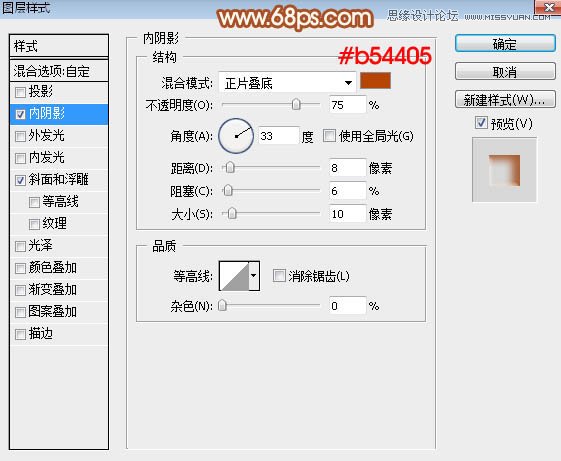This screenshot has width=561, height=461.
Task: Click the 杂色 noise slider handle
Action: point(222,305)
